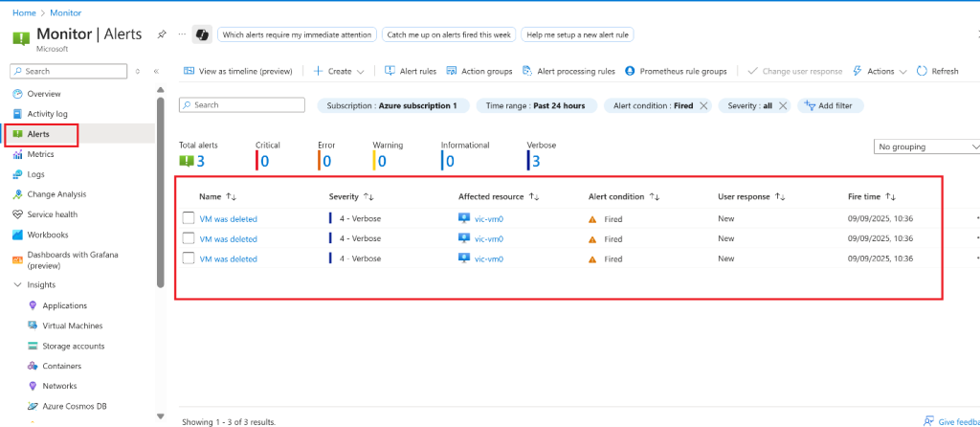
Task: Pin the Monitor Alerts page
Action: (x=162, y=34)
